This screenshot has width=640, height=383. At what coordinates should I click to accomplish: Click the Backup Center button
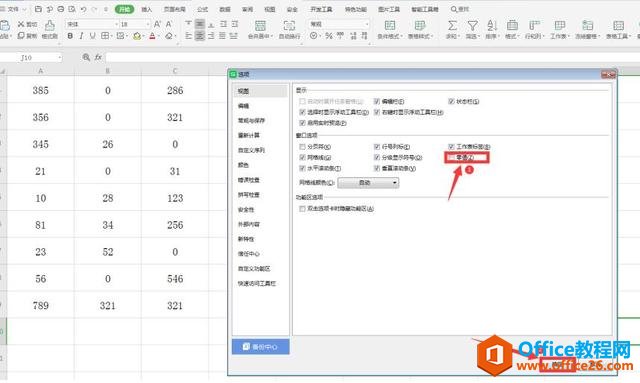(x=261, y=347)
